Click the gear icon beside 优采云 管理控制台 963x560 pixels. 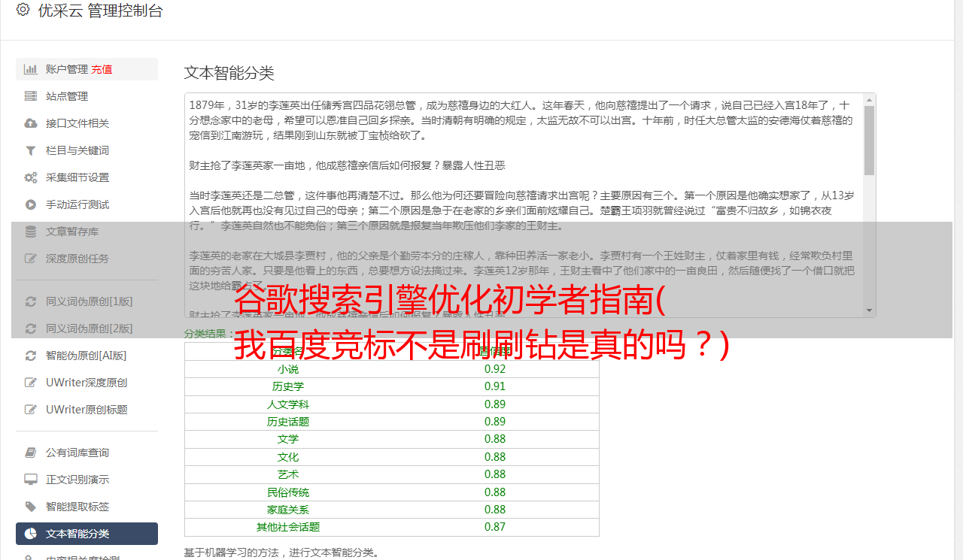click(23, 10)
